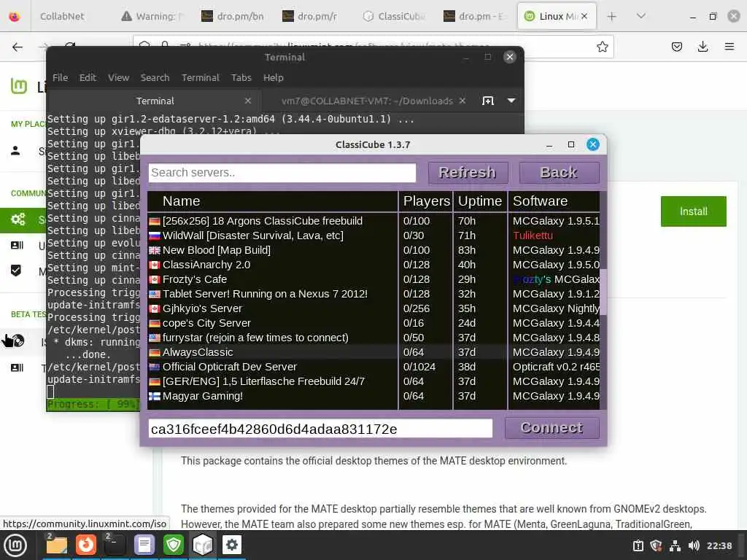Switch to the dro.pm/bn browser tab
The width and height of the screenshot is (747, 560).
[233, 16]
